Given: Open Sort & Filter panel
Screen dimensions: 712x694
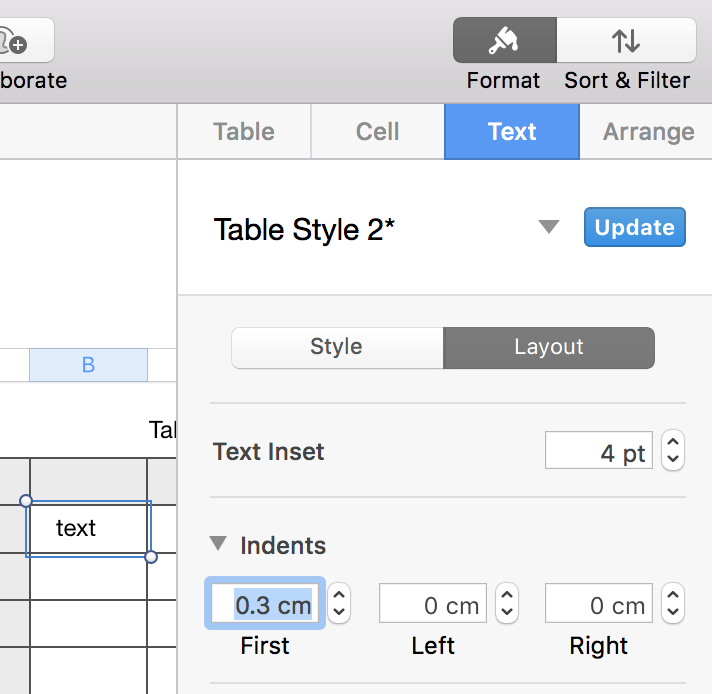Looking at the screenshot, I should (x=626, y=41).
